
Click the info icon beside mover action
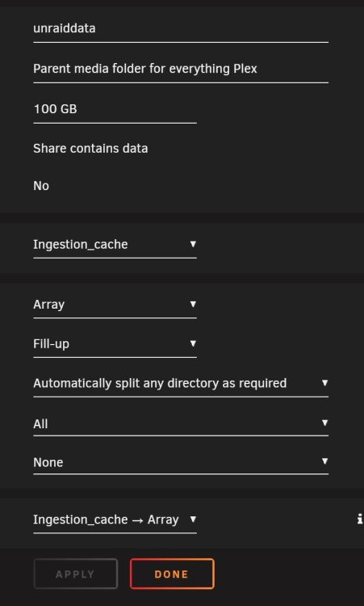(x=360, y=519)
